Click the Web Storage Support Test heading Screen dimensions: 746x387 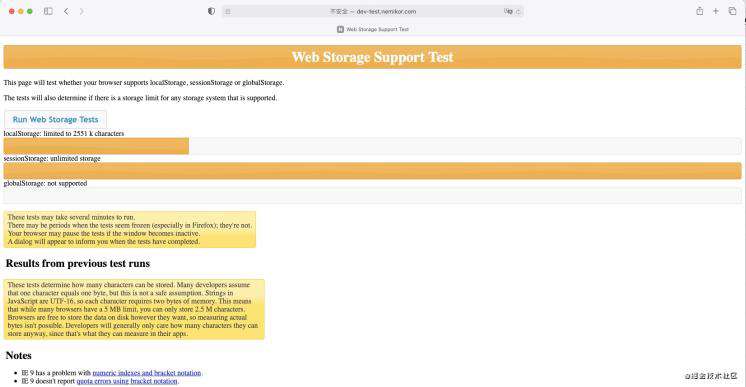tap(373, 57)
